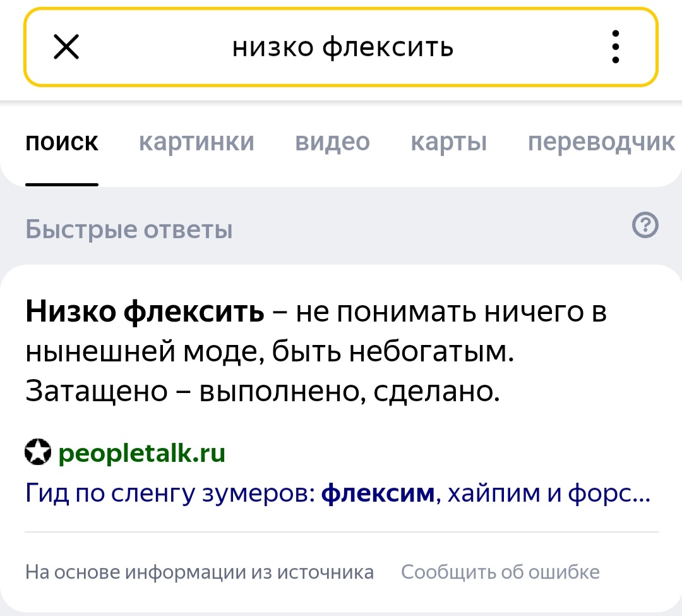Open the 'Гид по сленгу зумеров' article link

click(x=337, y=493)
